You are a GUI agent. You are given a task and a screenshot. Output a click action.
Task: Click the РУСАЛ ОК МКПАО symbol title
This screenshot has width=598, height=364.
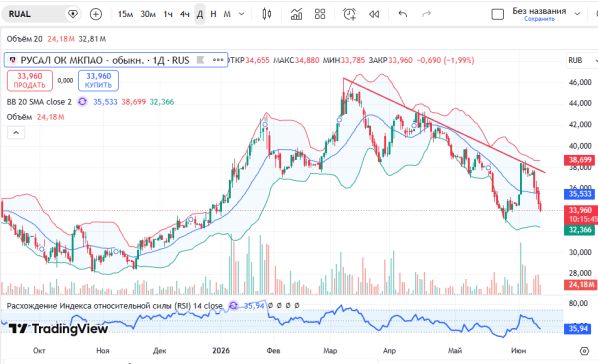tap(105, 60)
